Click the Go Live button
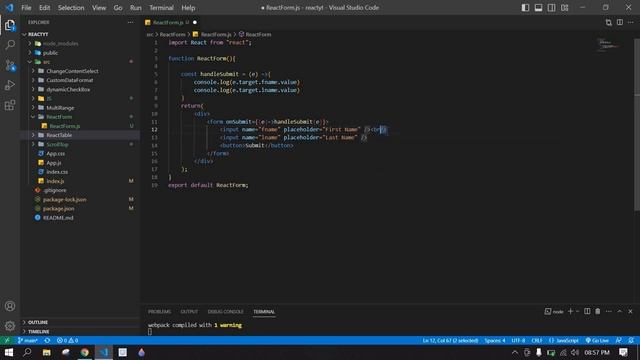Image resolution: width=640 pixels, height=360 pixels. 597,340
